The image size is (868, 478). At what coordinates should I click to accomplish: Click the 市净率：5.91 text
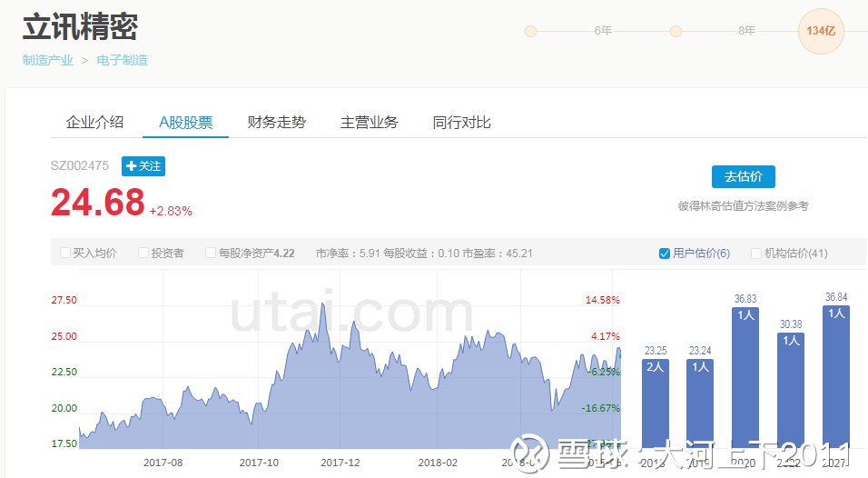click(x=348, y=254)
